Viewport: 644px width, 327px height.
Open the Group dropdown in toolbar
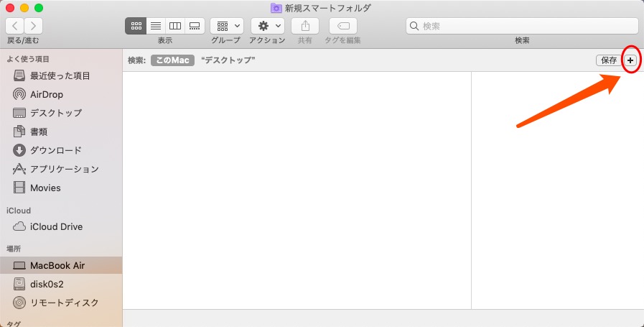coord(227,26)
